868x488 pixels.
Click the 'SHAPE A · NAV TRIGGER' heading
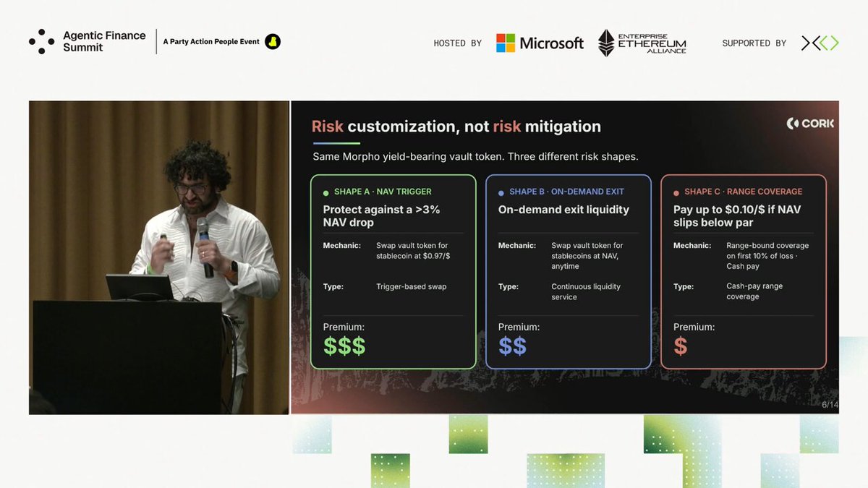tap(383, 192)
